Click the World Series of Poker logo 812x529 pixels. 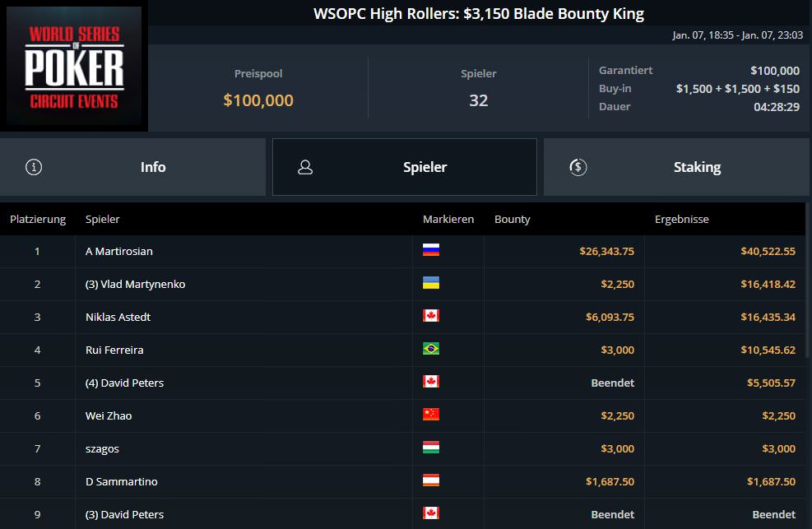pyautogui.click(x=75, y=68)
